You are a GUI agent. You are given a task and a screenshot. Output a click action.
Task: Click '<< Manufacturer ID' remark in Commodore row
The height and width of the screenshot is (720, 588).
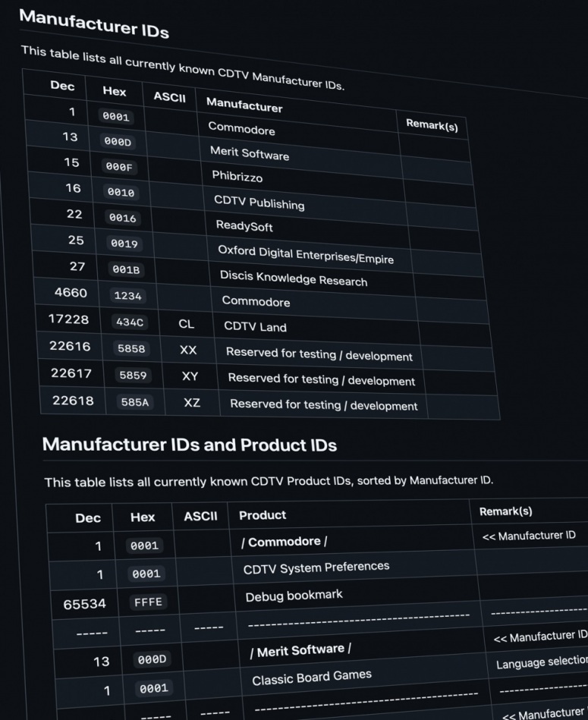529,536
